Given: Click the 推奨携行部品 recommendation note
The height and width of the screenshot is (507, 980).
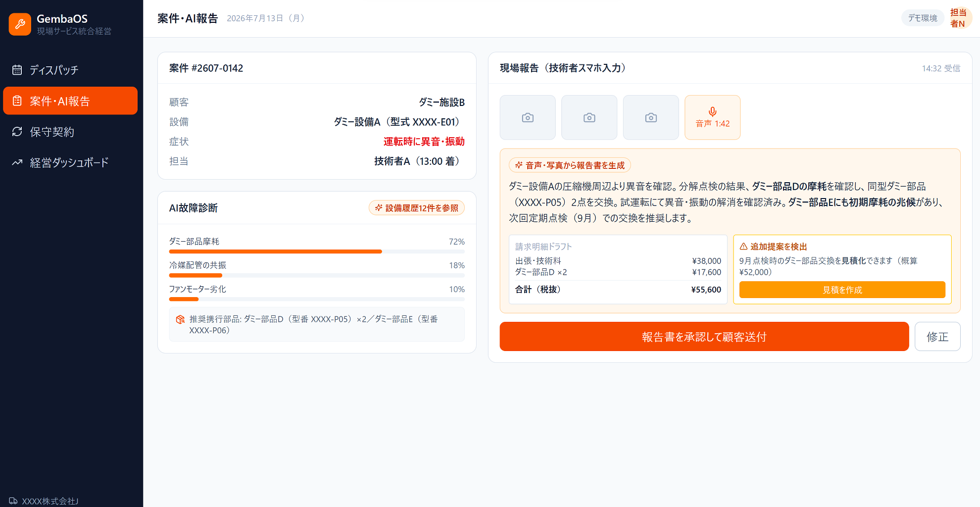Looking at the screenshot, I should point(317,325).
